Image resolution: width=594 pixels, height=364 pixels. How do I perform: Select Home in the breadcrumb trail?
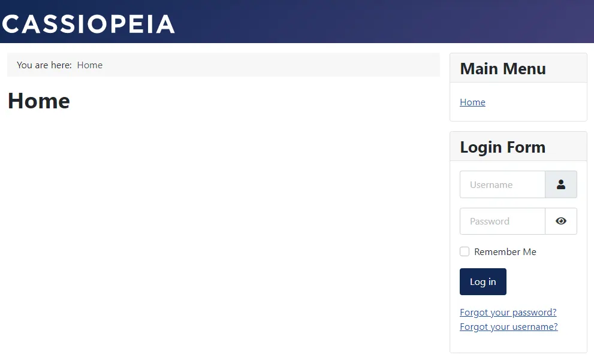(x=90, y=65)
